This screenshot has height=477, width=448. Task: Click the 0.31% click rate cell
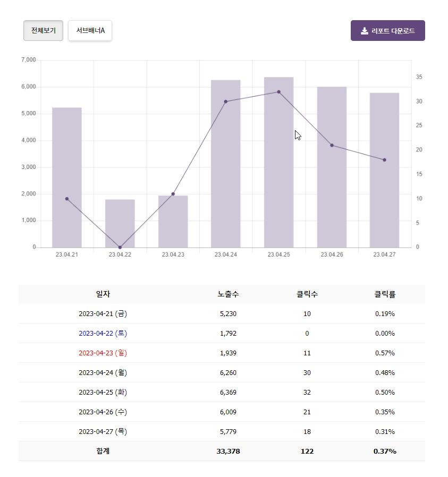coord(385,432)
